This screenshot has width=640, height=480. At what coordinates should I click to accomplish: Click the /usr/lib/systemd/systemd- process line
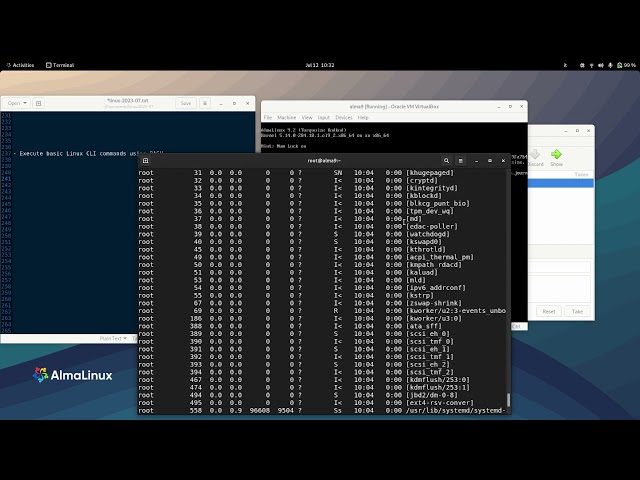tap(322, 411)
